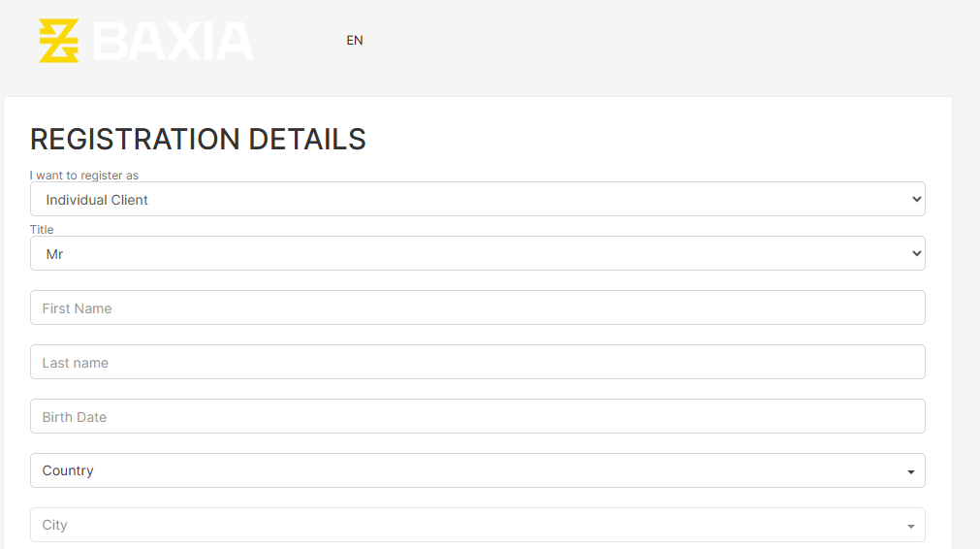The width and height of the screenshot is (980, 549).
Task: Focus the Last name input field
Action: (x=478, y=362)
